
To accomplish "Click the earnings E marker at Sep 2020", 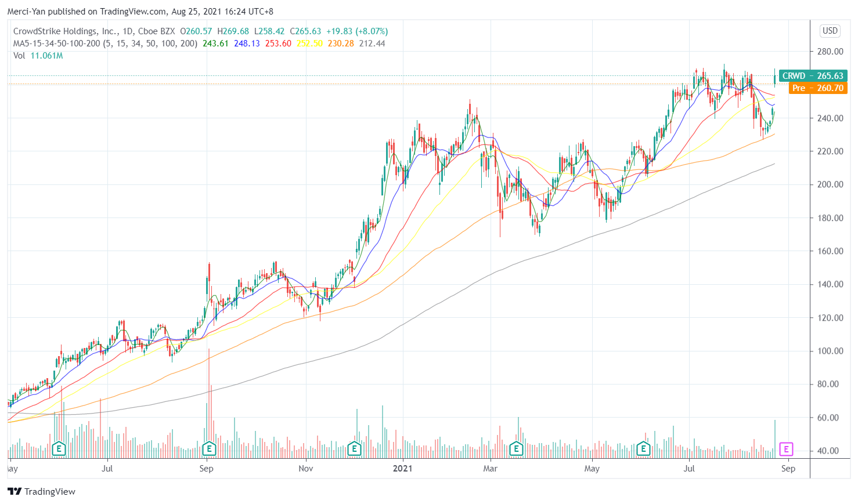I will pyautogui.click(x=209, y=448).
